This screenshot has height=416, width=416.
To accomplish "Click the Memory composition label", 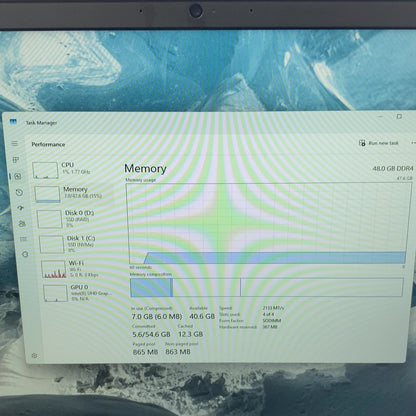I will (x=151, y=274).
